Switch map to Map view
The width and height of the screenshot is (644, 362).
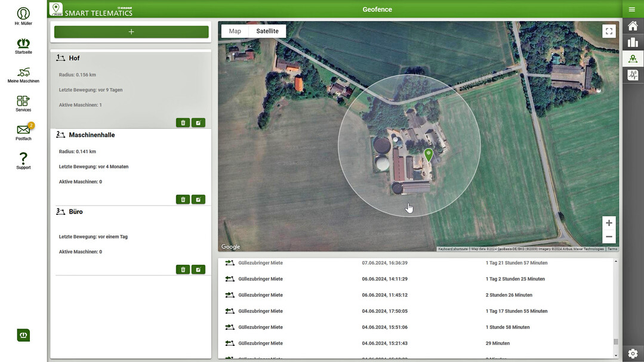235,30
